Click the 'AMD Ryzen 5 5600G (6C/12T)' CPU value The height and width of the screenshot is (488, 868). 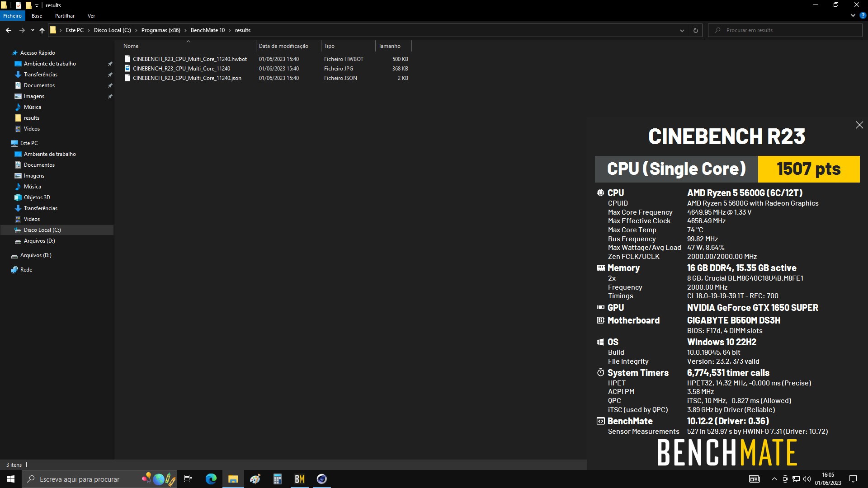pyautogui.click(x=745, y=193)
